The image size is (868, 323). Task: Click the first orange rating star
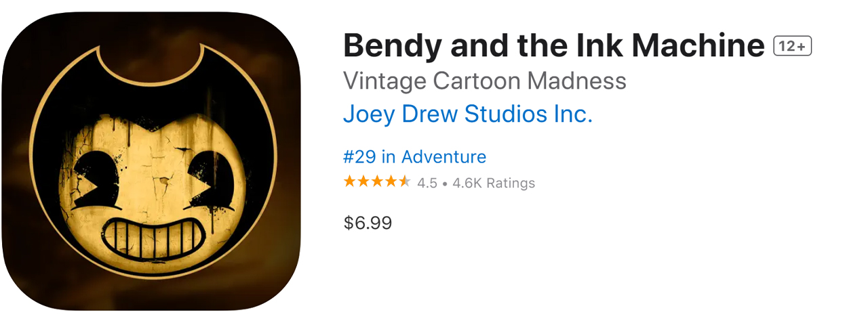pos(350,181)
